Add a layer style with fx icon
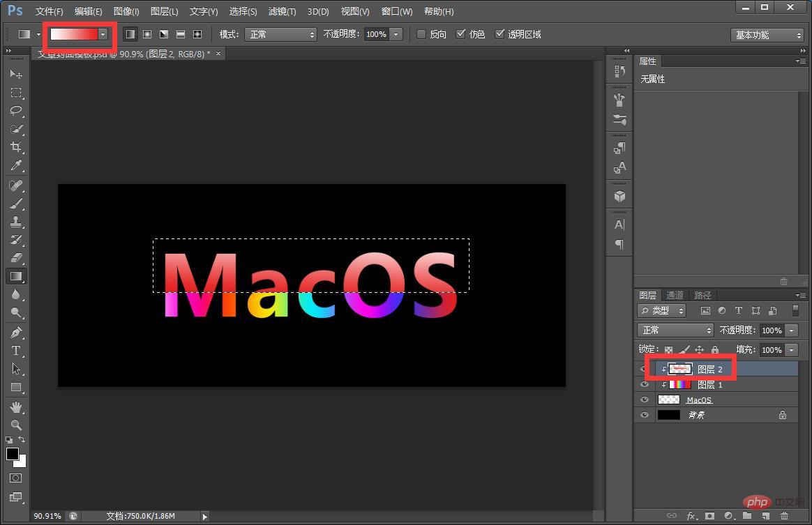 pyautogui.click(x=692, y=516)
